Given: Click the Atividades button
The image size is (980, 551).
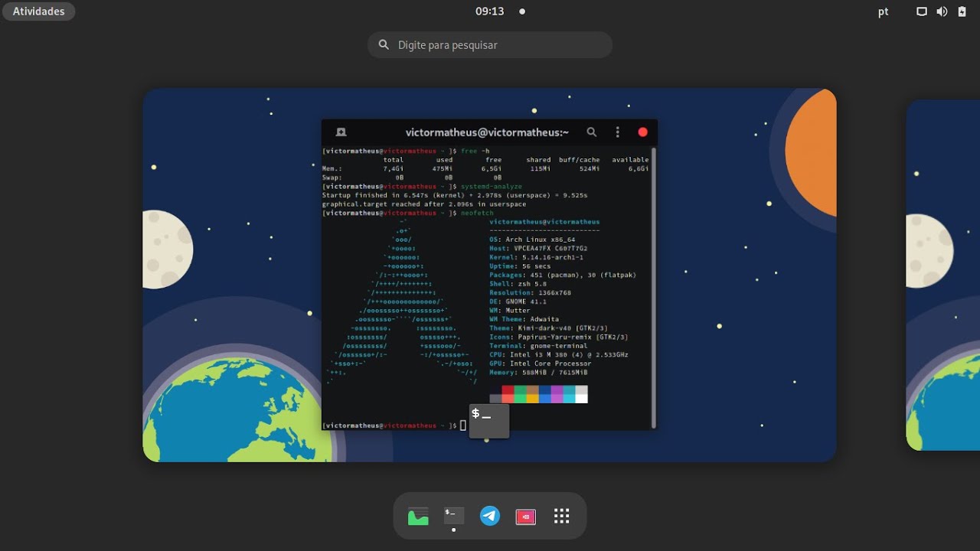Looking at the screenshot, I should [x=38, y=11].
